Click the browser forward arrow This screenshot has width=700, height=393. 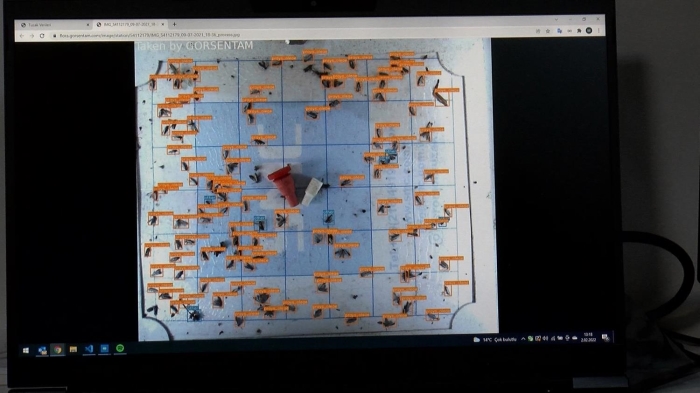tap(32, 35)
